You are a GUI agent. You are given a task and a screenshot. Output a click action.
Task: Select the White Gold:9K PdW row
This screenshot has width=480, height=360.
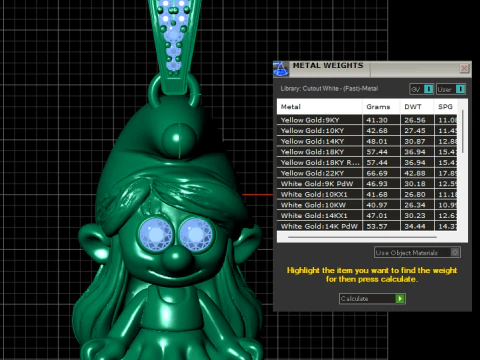point(367,184)
